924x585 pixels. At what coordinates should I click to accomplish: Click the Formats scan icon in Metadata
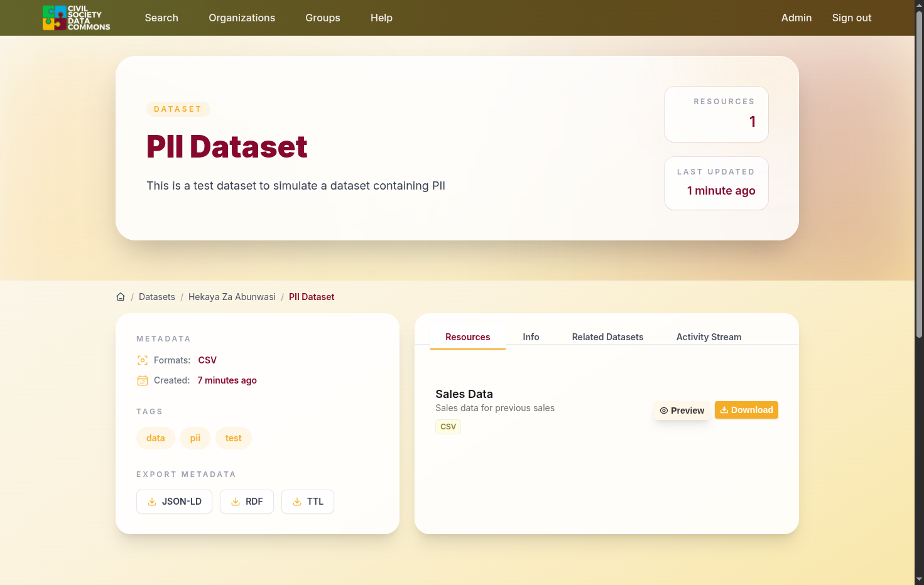tap(143, 360)
